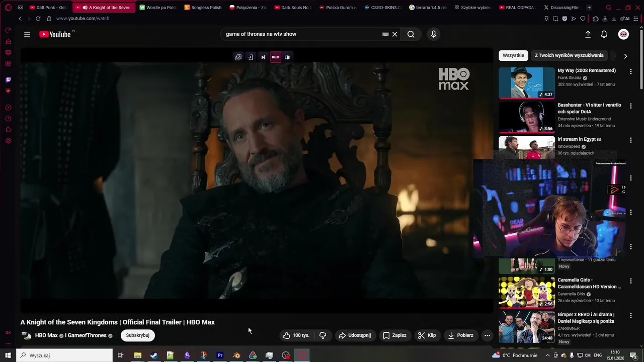Image resolution: width=644 pixels, height=362 pixels.
Task: Open the browser downloads icon
Action: 613,19
